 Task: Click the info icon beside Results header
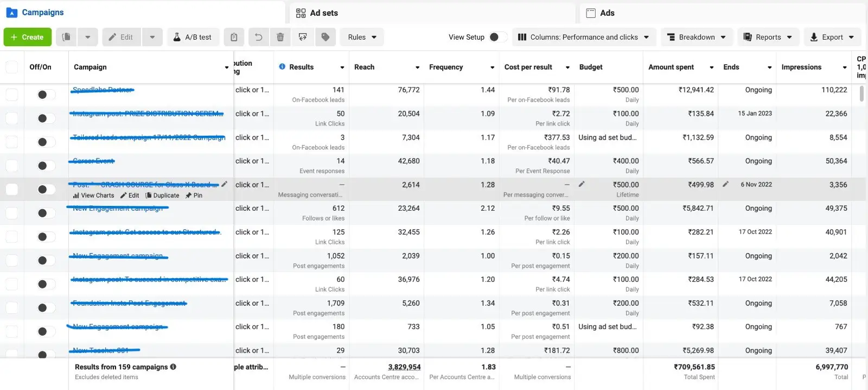(x=282, y=67)
